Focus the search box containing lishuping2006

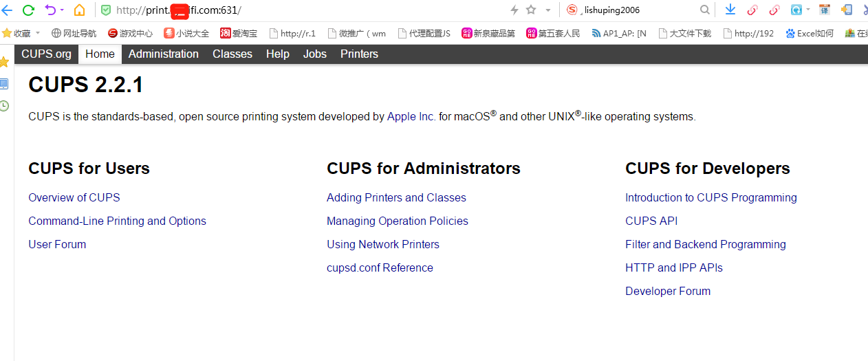click(639, 10)
